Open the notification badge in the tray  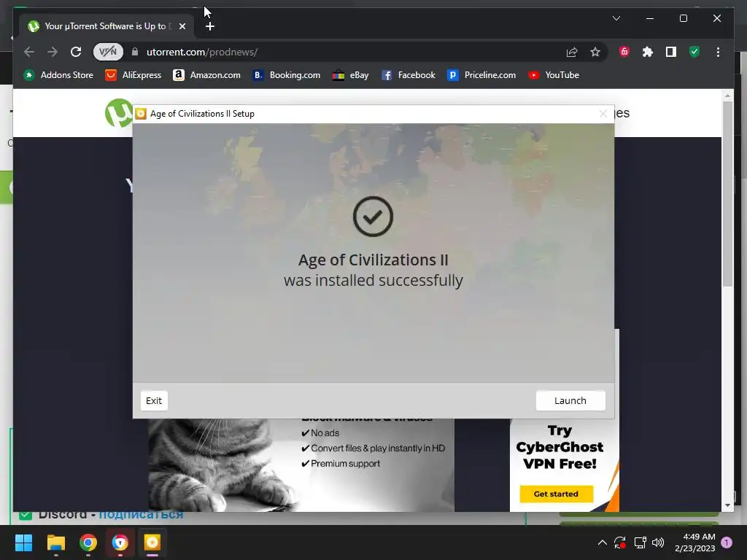pyautogui.click(x=727, y=542)
